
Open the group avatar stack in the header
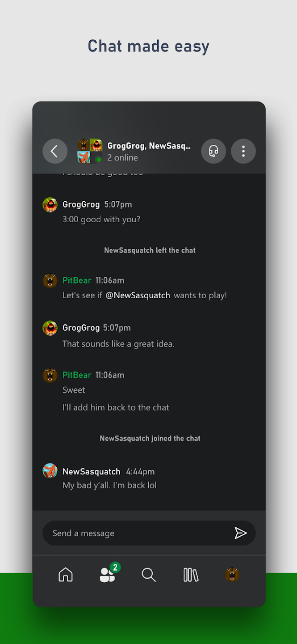[x=89, y=151]
